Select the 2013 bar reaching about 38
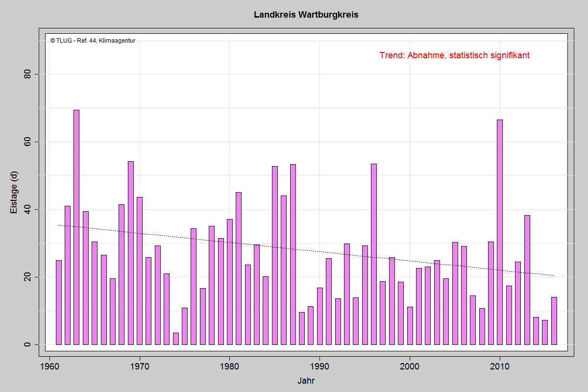Image resolution: width=588 pixels, height=392 pixels. (527, 280)
